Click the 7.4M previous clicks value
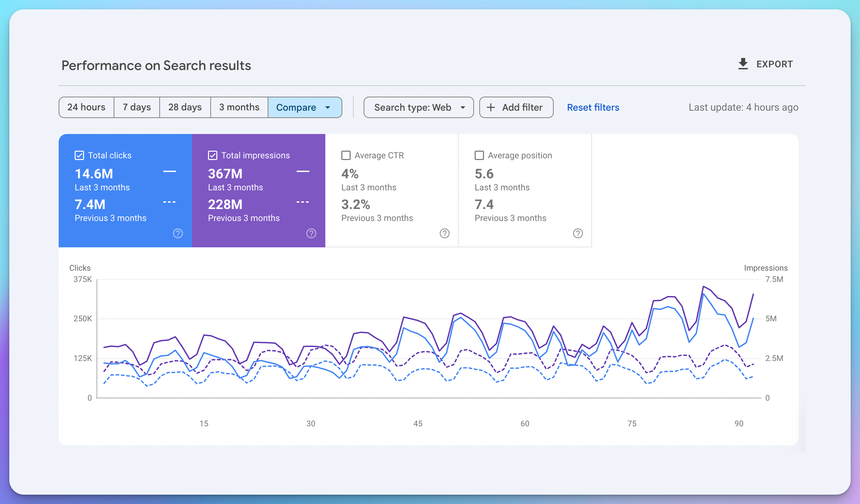860x504 pixels. point(90,204)
